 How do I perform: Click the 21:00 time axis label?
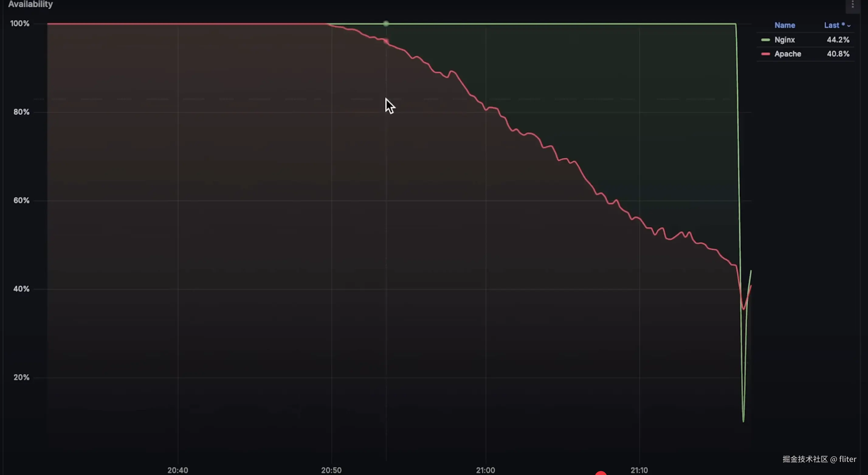485,470
